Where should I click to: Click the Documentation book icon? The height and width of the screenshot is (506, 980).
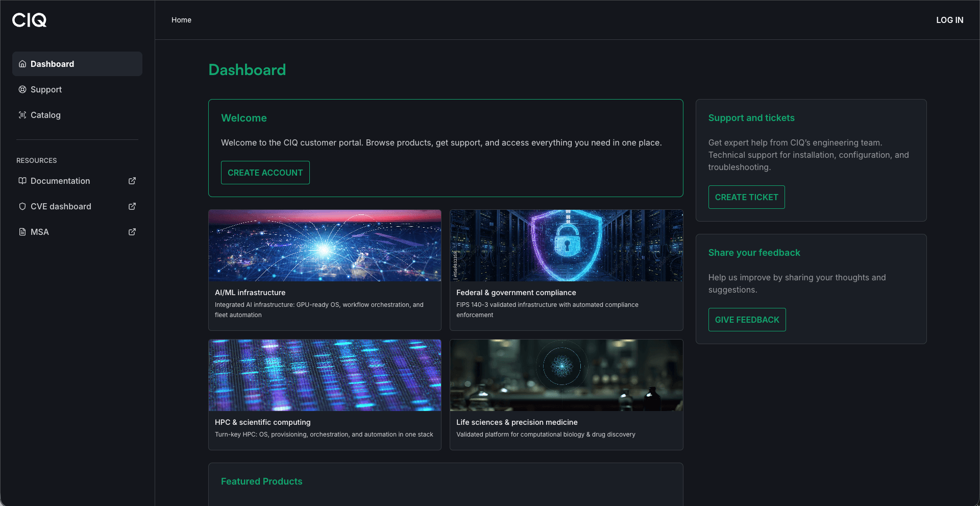(22, 181)
